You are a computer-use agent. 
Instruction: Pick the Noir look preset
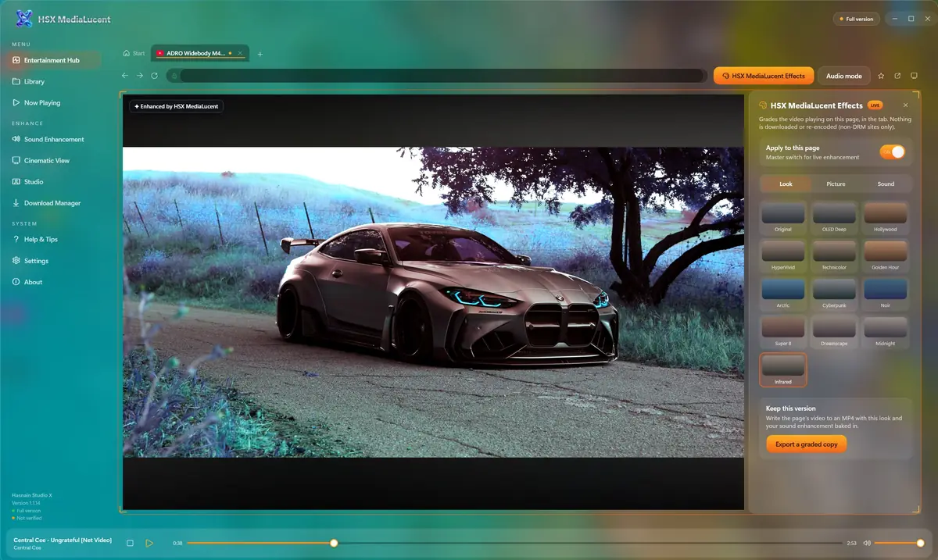[886, 293]
